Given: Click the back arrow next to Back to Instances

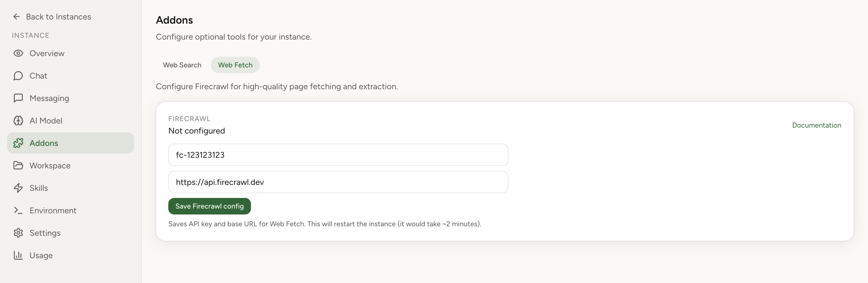Looking at the screenshot, I should point(17,16).
